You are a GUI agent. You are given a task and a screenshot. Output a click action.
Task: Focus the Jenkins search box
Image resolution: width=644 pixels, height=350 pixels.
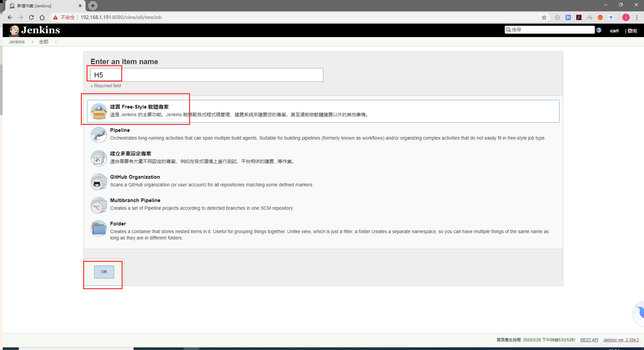[x=550, y=30]
